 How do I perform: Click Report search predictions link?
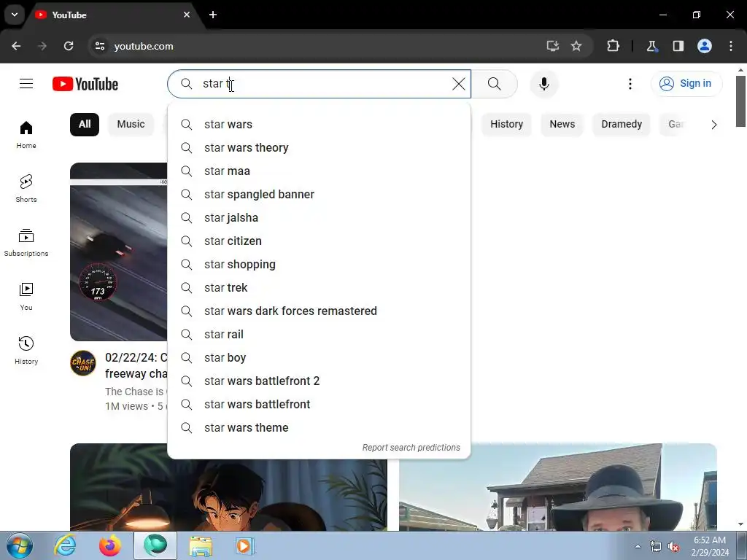click(411, 448)
